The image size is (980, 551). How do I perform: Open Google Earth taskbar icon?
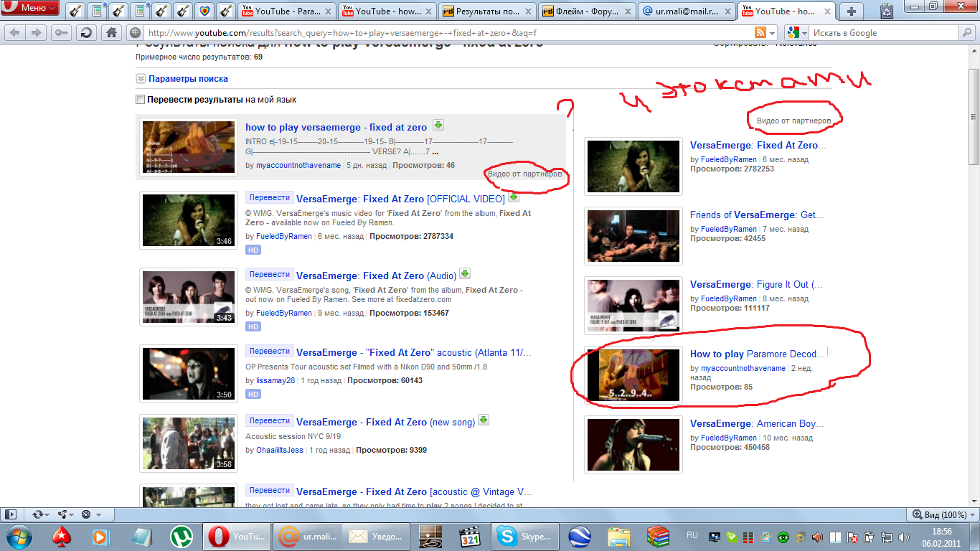580,536
